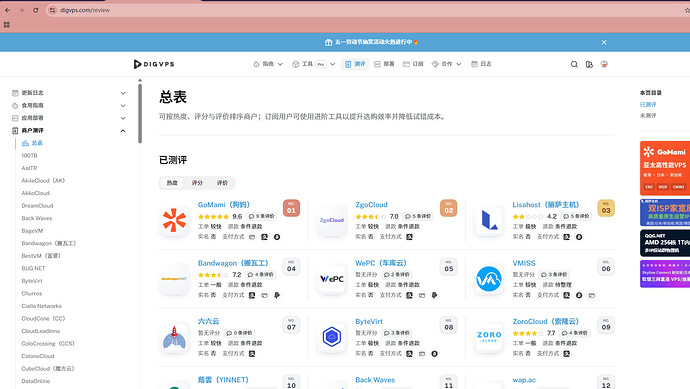Open the 合作 dropdown in navigation
Screen dimensions: 690x389
[446, 64]
